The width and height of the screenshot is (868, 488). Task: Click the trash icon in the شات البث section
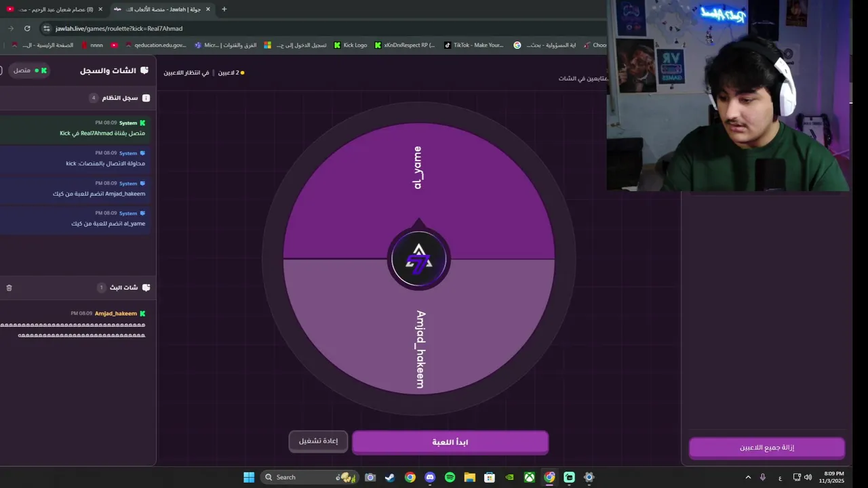[x=9, y=288]
